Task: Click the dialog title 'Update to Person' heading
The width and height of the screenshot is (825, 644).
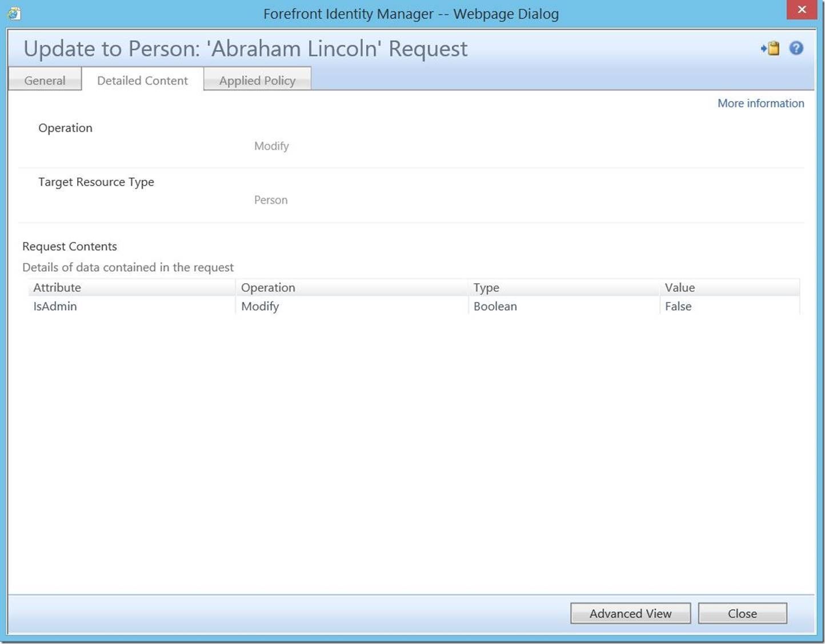Action: [x=246, y=49]
